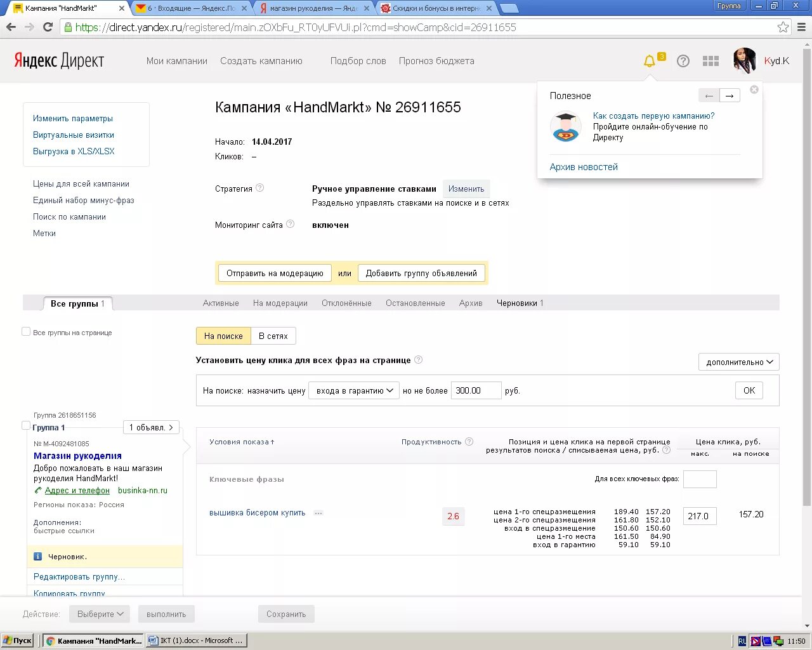Click Добавить группу объявлений button

[421, 273]
